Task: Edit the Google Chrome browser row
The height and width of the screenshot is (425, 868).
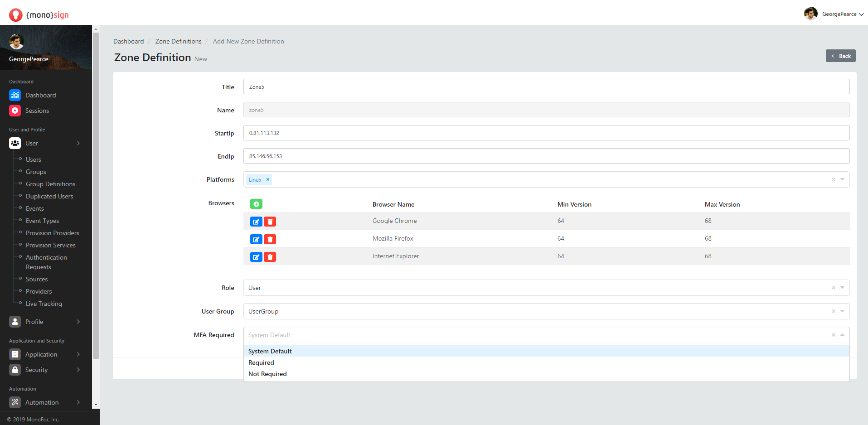Action: click(256, 222)
